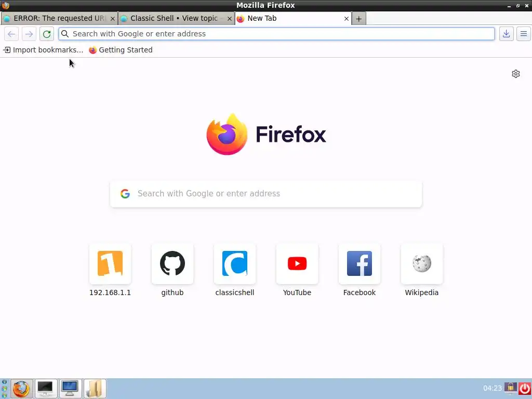Click the center Google search box

pyautogui.click(x=266, y=194)
